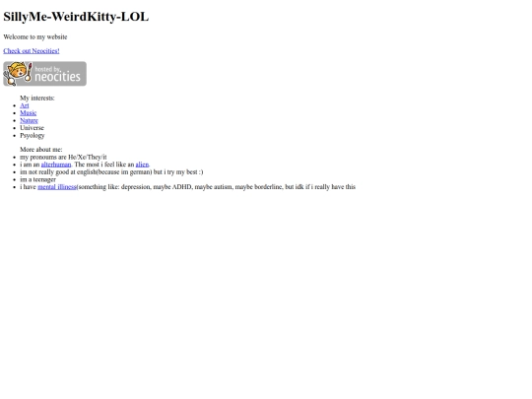Click the 'im not really good at english' line
This screenshot has width=532, height=399.
[111, 172]
